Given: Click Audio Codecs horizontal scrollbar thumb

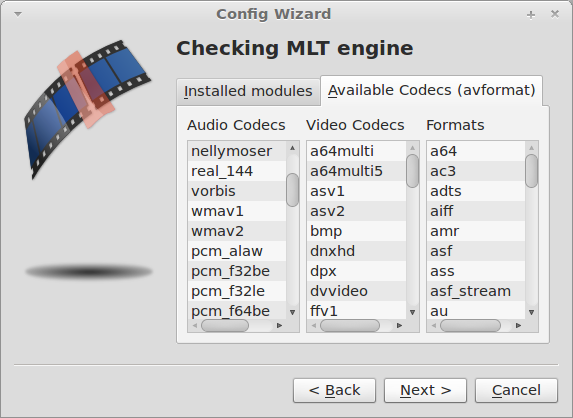Looking at the screenshot, I should click(x=225, y=325).
